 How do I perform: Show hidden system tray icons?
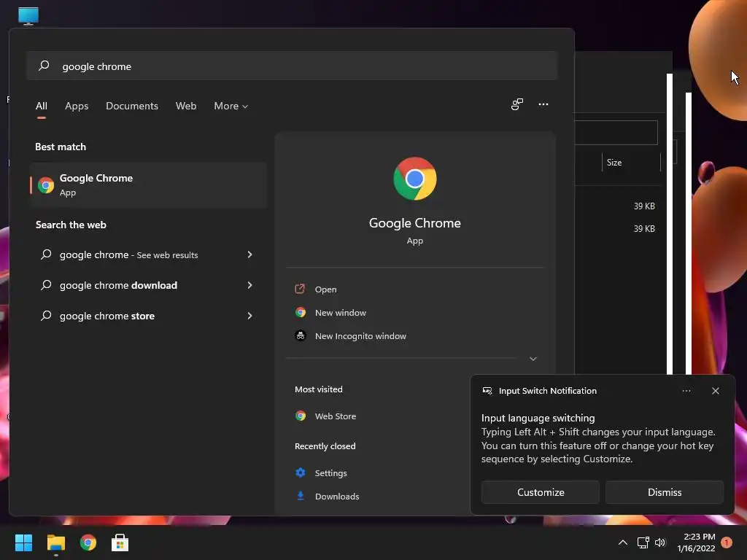click(x=623, y=542)
